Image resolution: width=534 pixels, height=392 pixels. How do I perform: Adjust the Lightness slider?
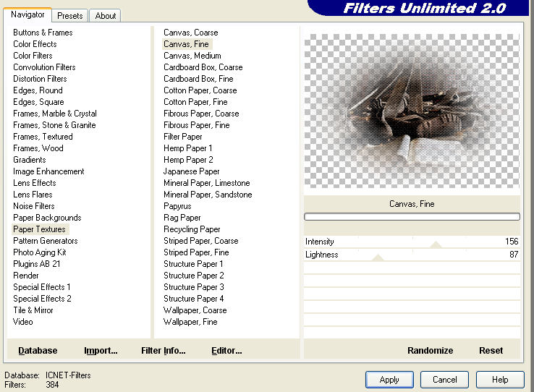pos(377,257)
